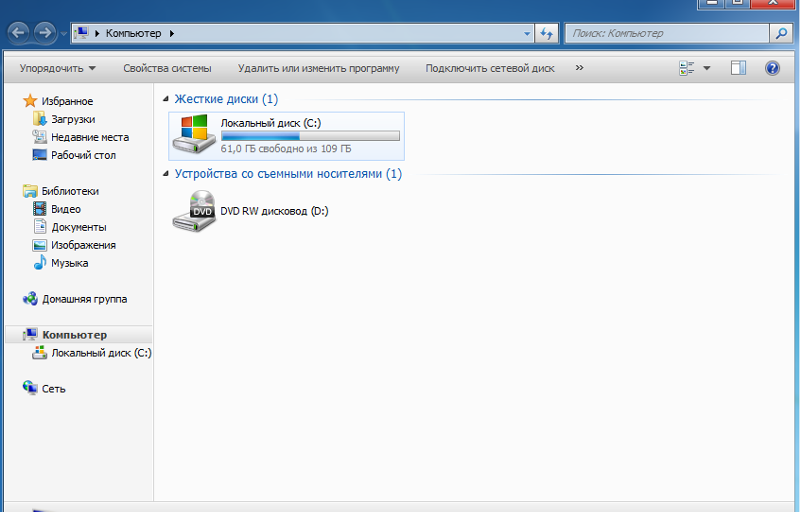Click the C: drive usage bar
The width and height of the screenshot is (800, 512).
tap(310, 136)
